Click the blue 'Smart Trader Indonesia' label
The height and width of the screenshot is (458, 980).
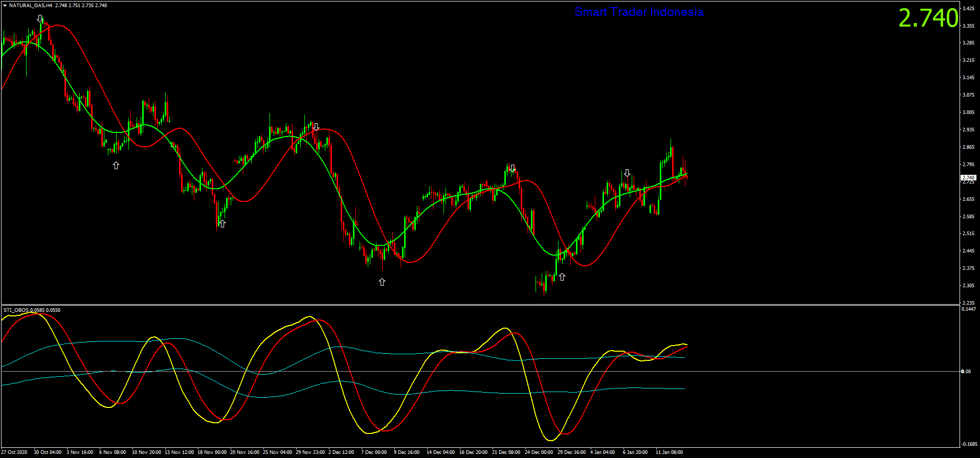coord(639,12)
